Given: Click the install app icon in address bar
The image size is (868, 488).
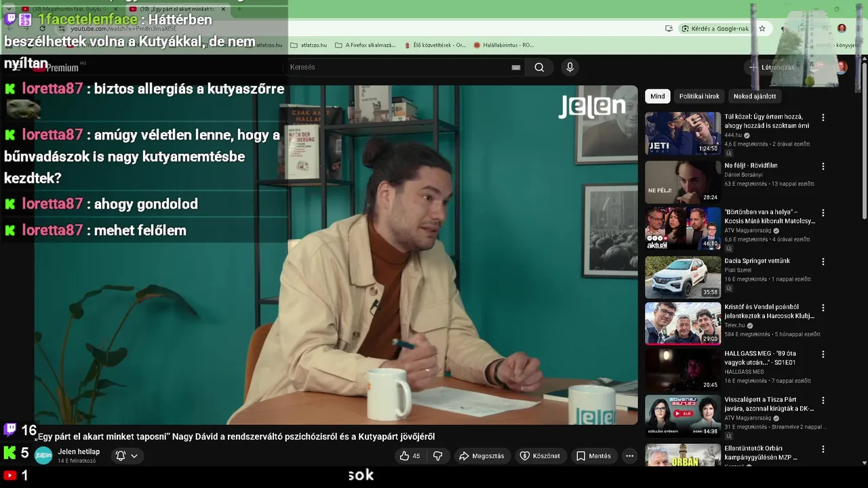Looking at the screenshot, I should (x=669, y=28).
